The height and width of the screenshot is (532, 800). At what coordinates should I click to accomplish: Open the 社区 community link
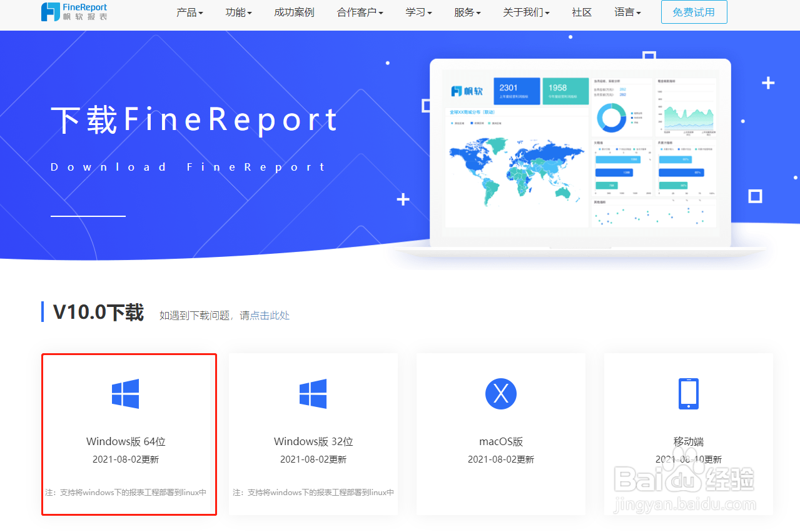click(x=582, y=13)
